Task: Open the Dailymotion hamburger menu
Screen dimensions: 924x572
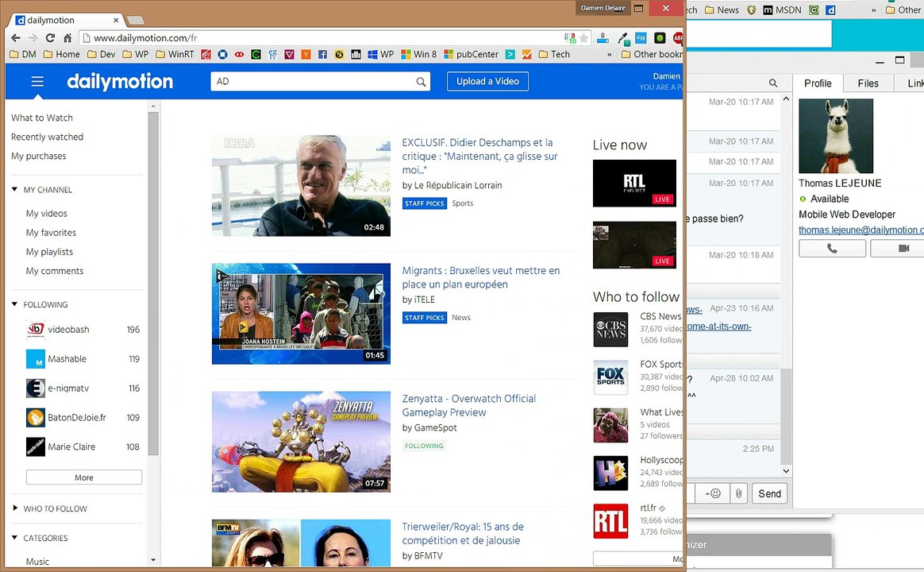Action: (37, 81)
